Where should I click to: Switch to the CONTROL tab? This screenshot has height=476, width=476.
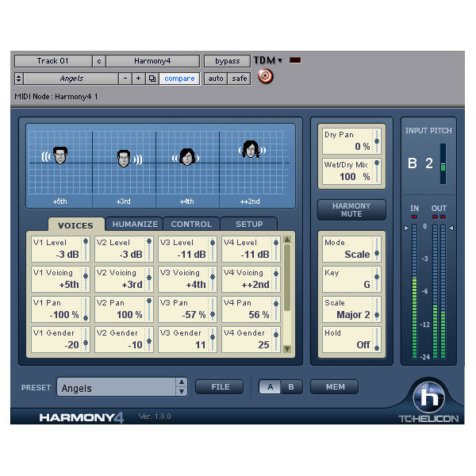point(191,224)
